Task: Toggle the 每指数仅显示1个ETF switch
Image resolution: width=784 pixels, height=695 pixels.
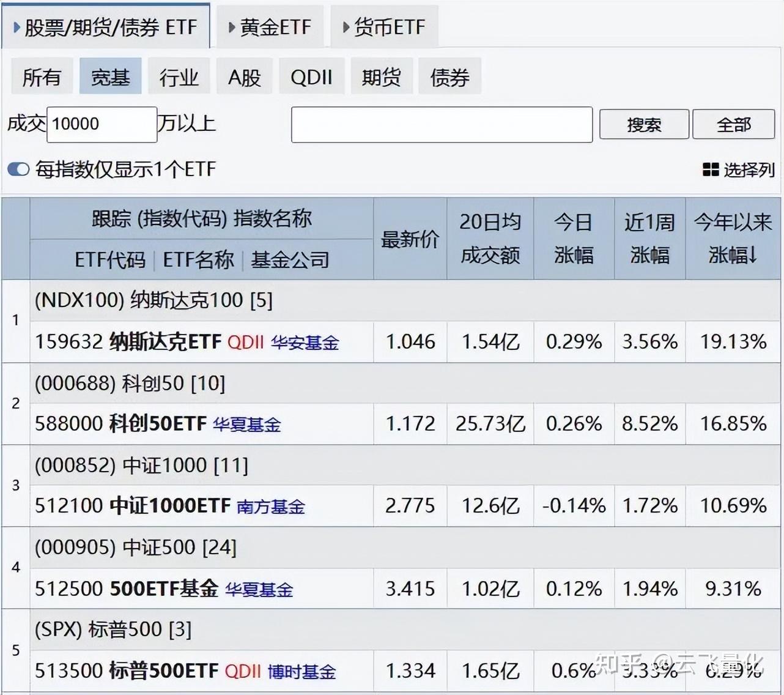Action: click(18, 169)
